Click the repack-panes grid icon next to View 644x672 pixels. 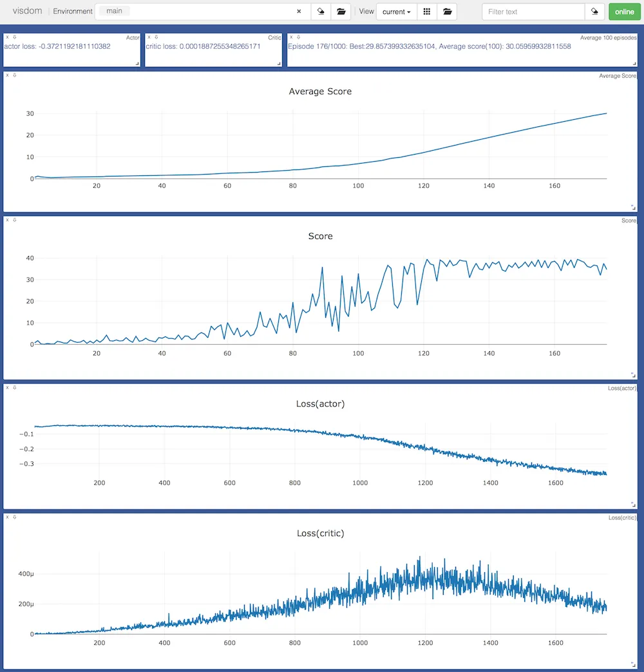tap(426, 11)
